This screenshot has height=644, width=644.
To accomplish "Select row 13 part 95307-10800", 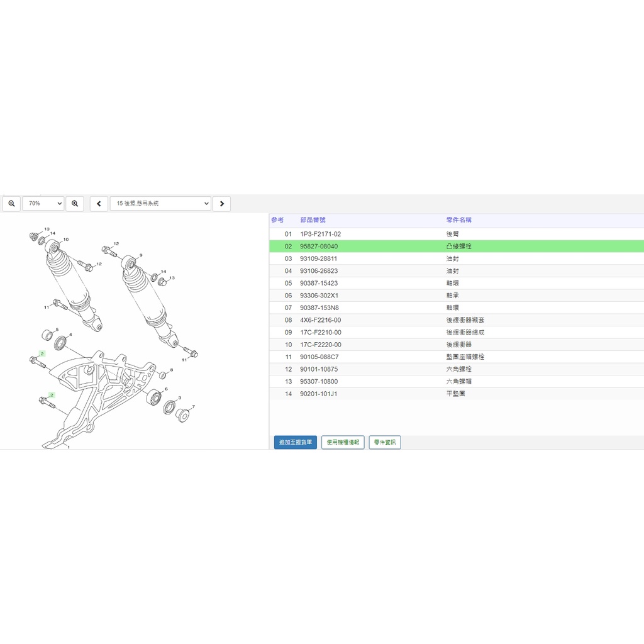I will click(x=457, y=382).
